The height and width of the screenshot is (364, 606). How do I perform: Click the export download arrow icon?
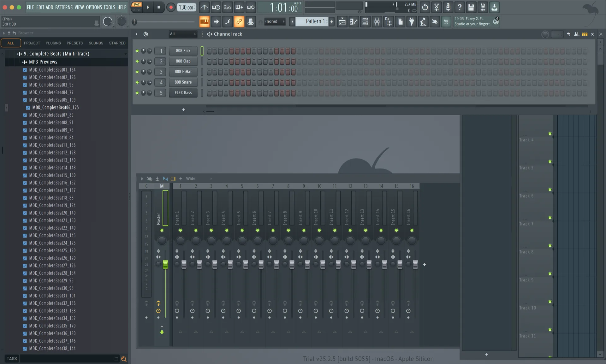pos(494,7)
